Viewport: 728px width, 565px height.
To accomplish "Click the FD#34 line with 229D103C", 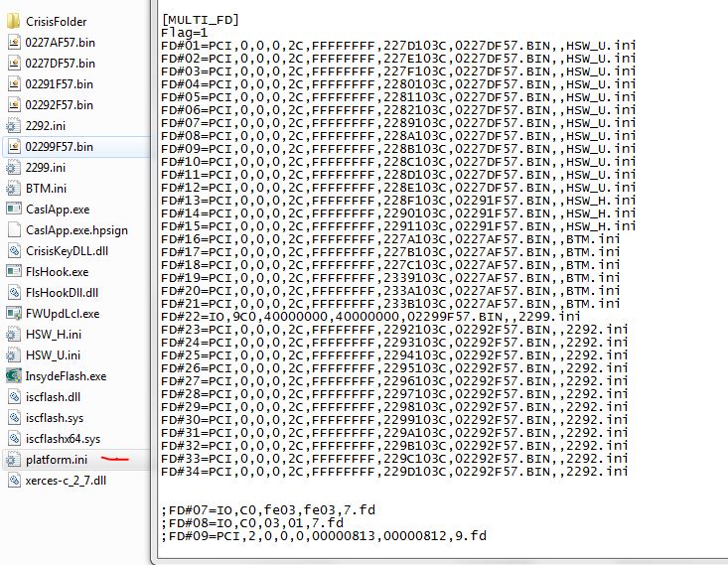I will tap(394, 472).
